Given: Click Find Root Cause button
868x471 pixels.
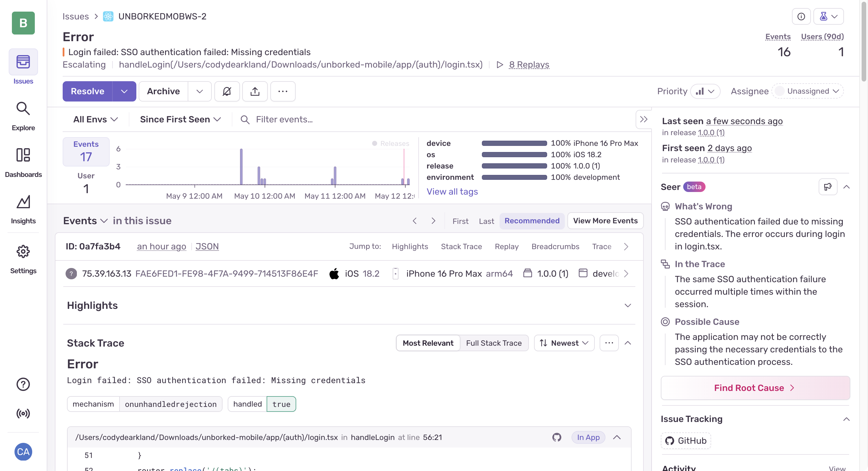Looking at the screenshot, I should tap(755, 388).
